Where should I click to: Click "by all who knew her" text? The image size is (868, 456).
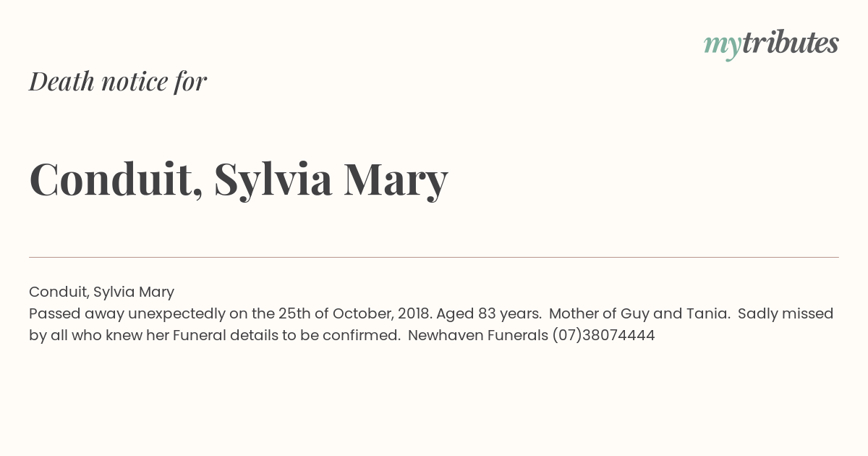point(99,335)
